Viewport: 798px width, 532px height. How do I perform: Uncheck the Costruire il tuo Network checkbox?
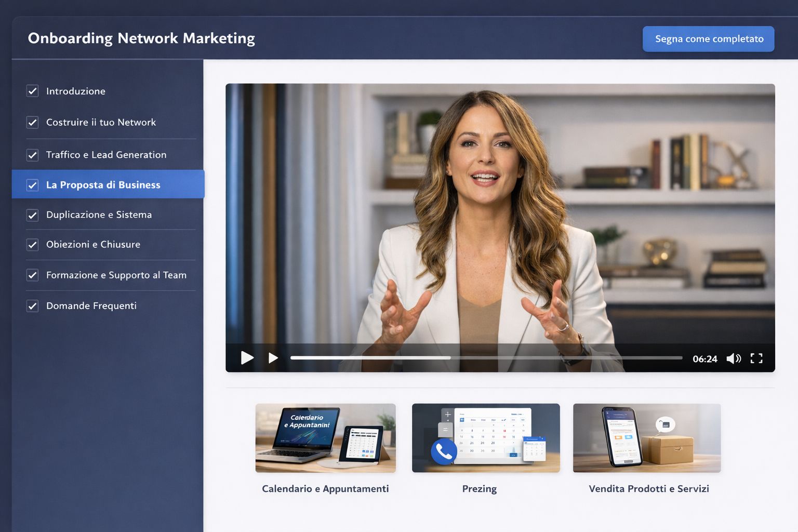pos(33,123)
